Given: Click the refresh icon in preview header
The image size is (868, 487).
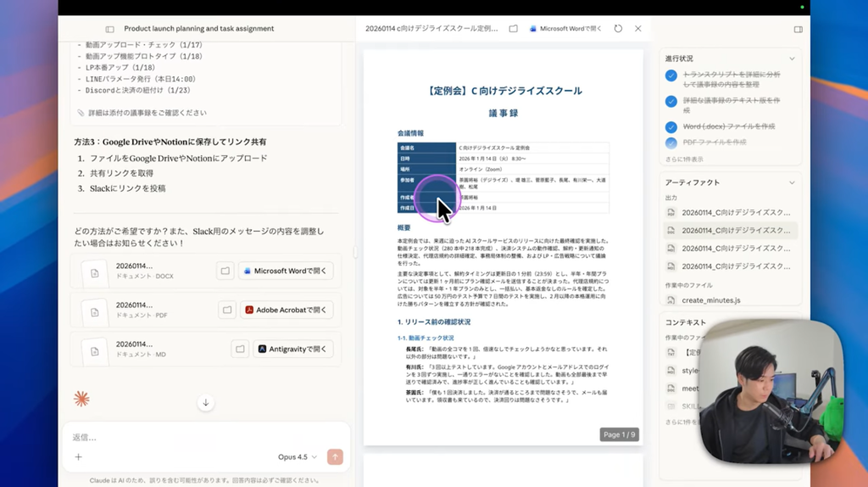Looking at the screenshot, I should pos(618,28).
